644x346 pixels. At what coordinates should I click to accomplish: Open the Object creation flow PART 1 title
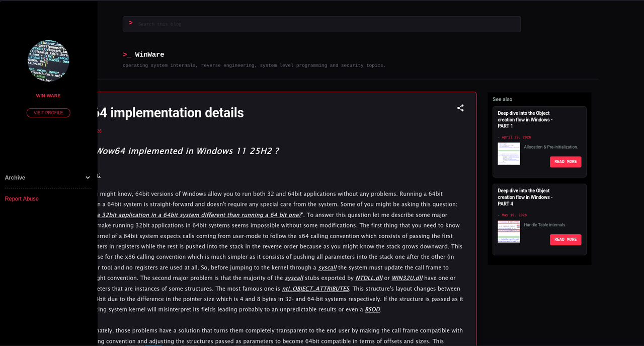click(x=525, y=120)
